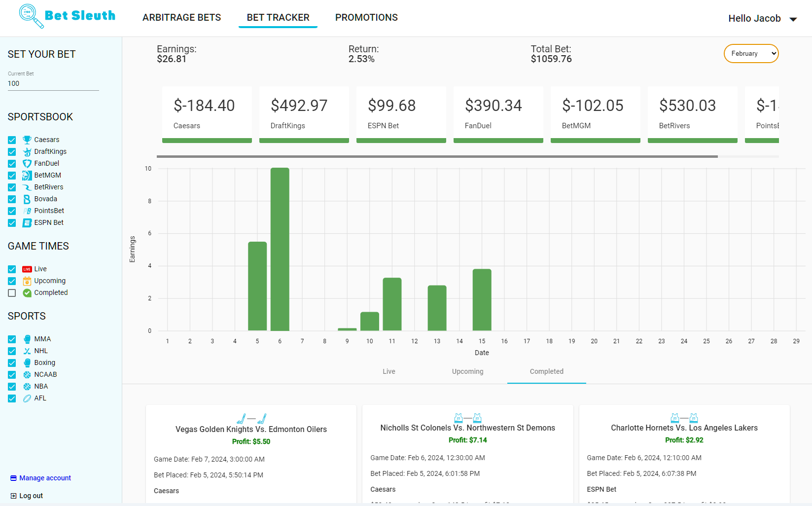The height and width of the screenshot is (506, 812).
Task: Click the Log out door icon
Action: [x=13, y=496]
